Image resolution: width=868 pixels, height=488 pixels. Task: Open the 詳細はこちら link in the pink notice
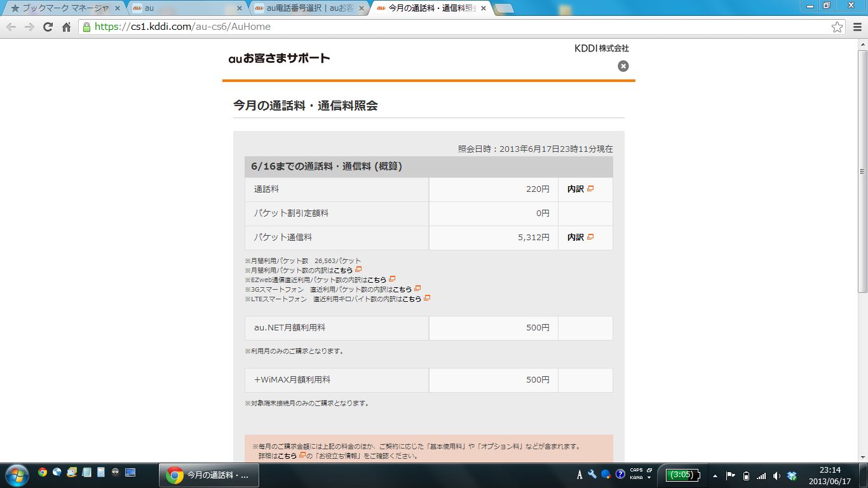coord(292,456)
